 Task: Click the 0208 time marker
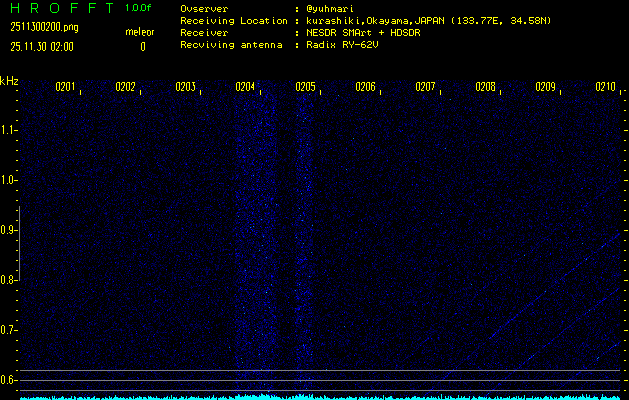tap(485, 87)
